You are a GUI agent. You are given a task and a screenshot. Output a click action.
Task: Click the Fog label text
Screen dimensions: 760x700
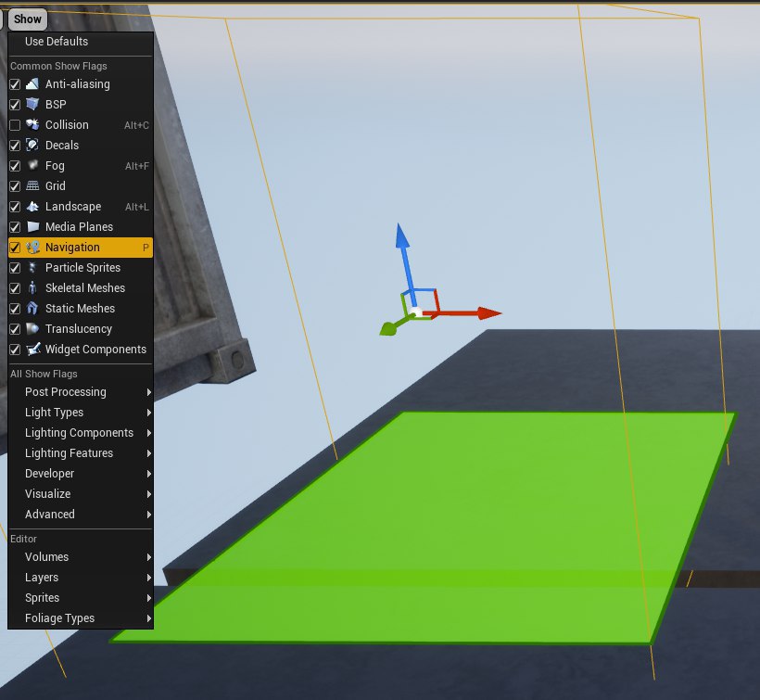(55, 166)
